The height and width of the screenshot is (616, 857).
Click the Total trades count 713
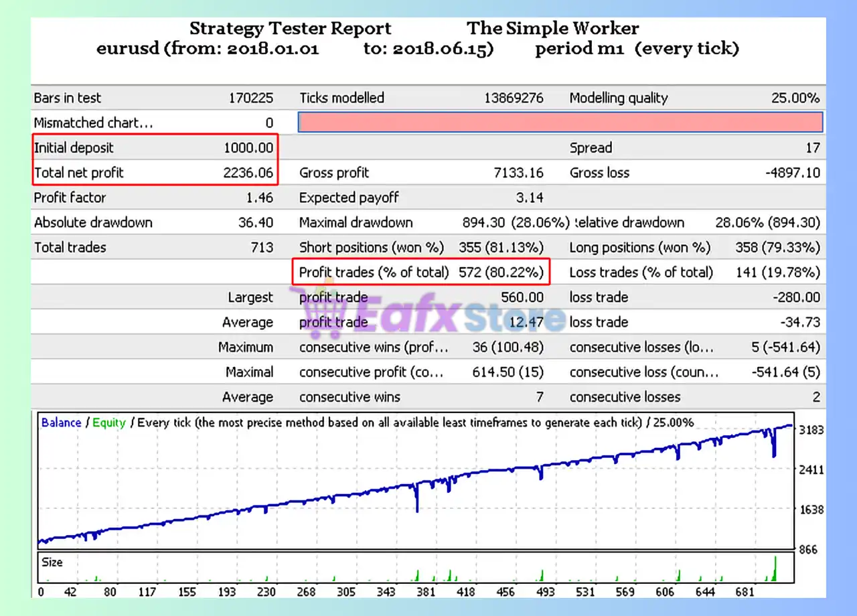point(261,247)
